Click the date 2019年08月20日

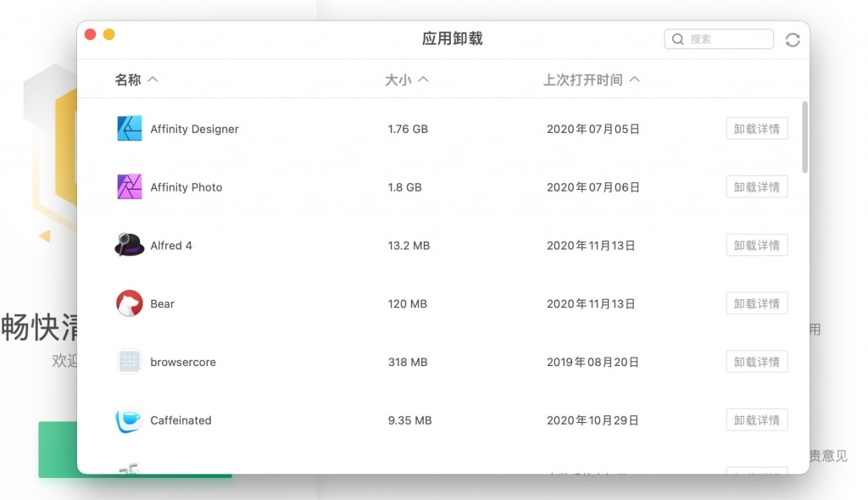click(x=593, y=362)
